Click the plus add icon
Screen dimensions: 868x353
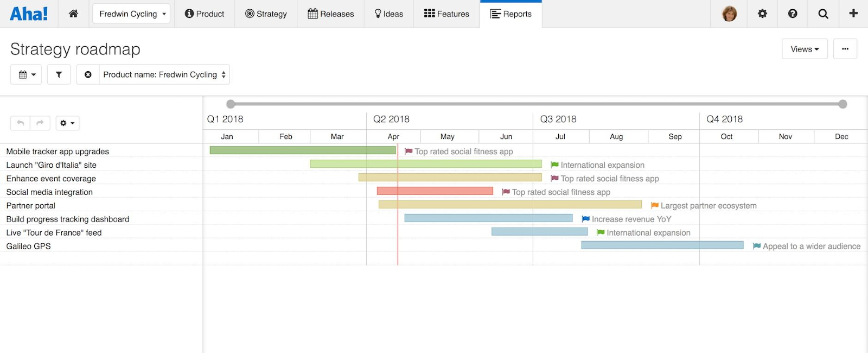pyautogui.click(x=853, y=14)
